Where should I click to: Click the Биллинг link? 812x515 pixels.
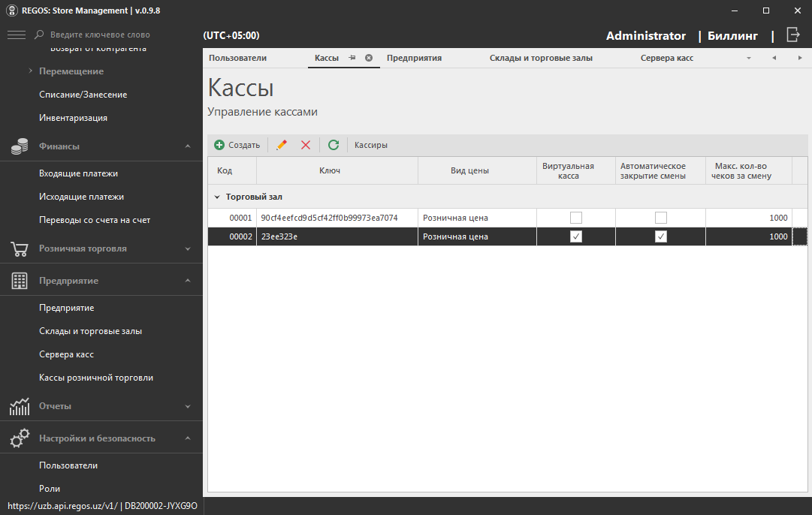pos(732,36)
